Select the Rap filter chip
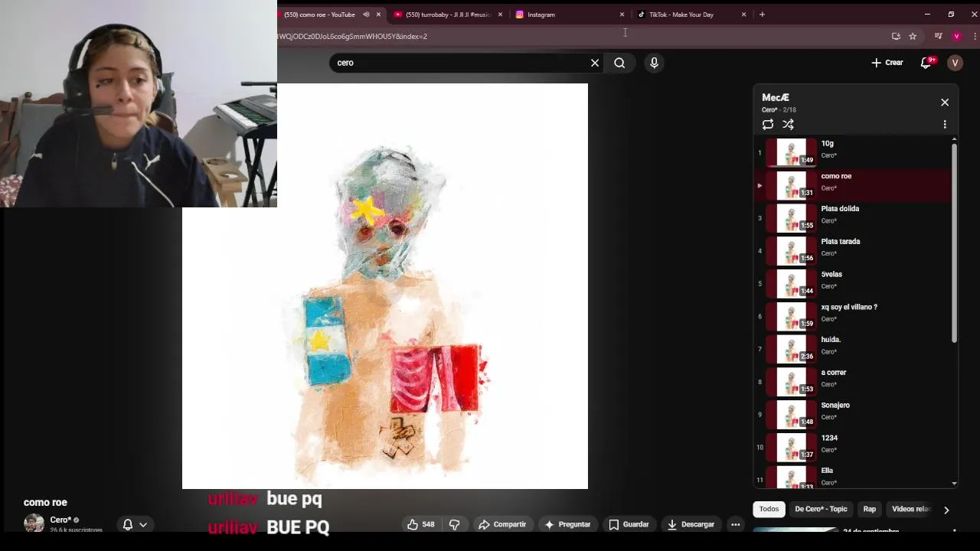Image resolution: width=980 pixels, height=551 pixels. (x=870, y=509)
